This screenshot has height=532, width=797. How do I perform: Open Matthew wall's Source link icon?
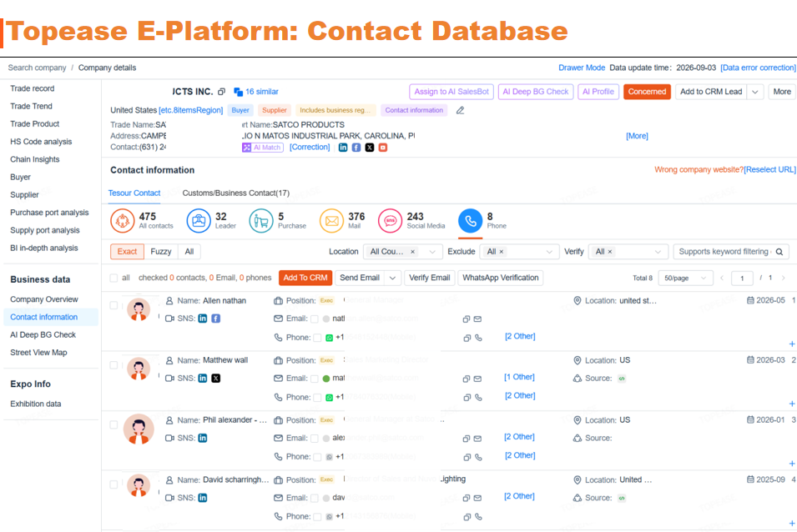[x=622, y=379]
